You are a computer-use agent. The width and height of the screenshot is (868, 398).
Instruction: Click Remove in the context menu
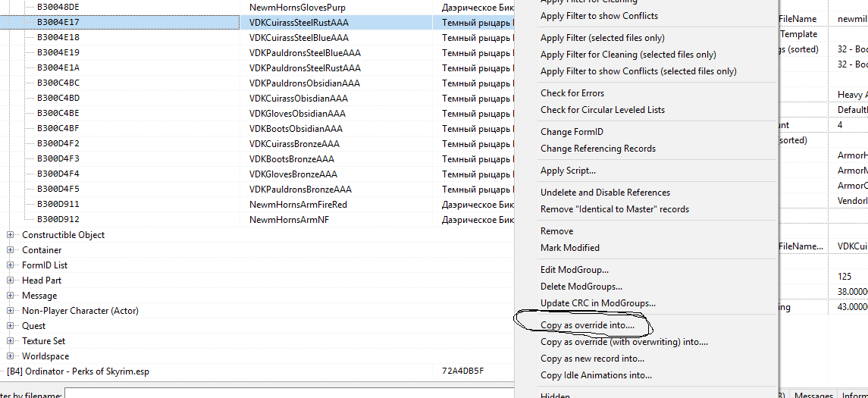[557, 231]
